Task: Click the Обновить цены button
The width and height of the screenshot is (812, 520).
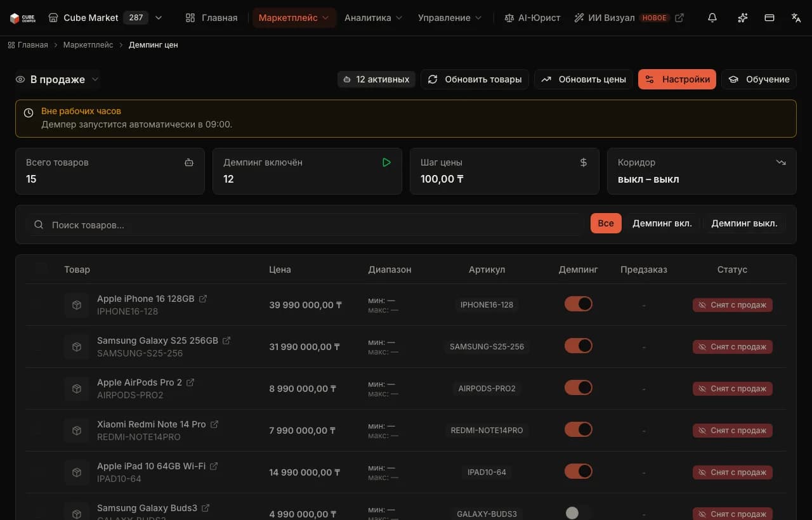Action: pyautogui.click(x=584, y=79)
